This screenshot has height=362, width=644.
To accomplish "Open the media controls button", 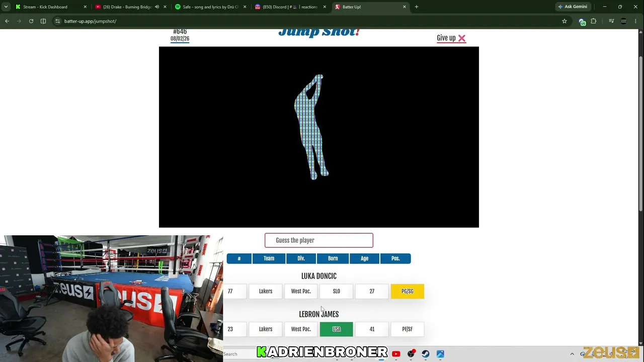I will [x=611, y=21].
